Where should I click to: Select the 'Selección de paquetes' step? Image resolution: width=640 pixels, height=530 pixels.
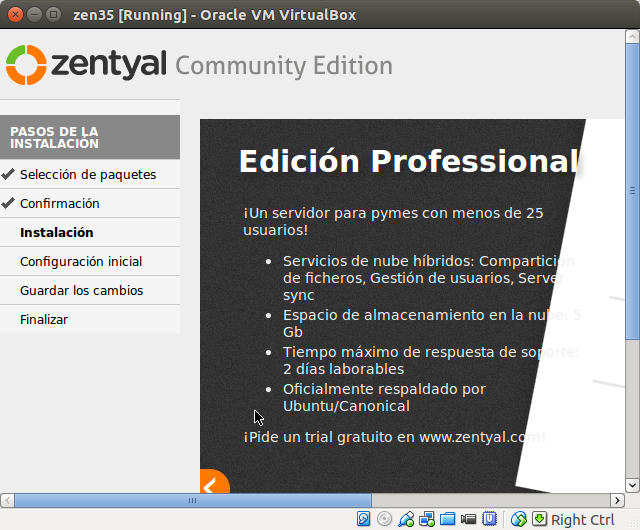(x=90, y=174)
